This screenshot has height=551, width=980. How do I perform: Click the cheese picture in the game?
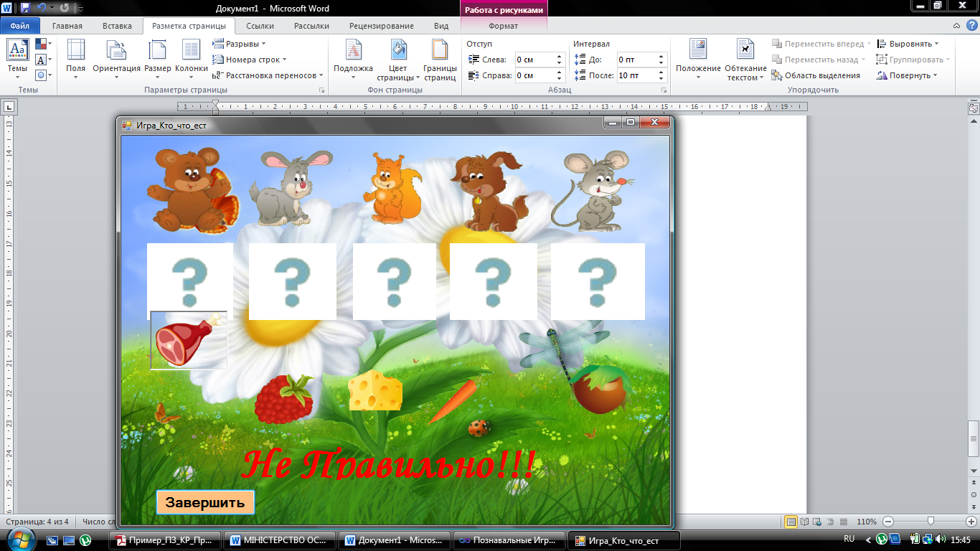click(375, 391)
